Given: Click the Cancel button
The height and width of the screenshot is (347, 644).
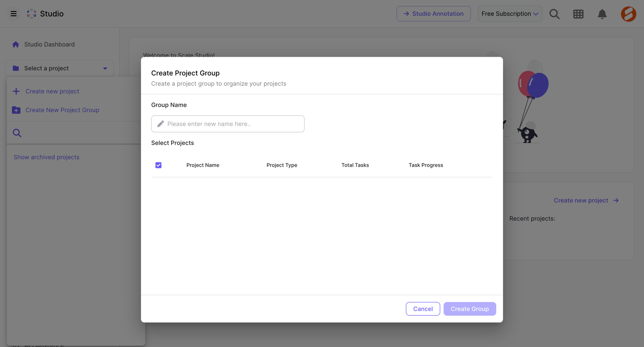Looking at the screenshot, I should (423, 309).
